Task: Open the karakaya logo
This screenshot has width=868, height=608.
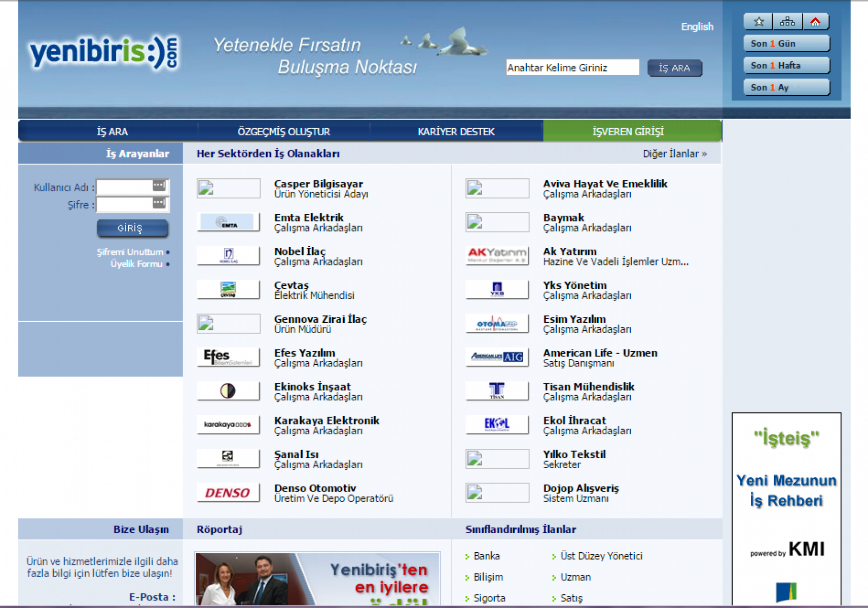Action: point(228,425)
